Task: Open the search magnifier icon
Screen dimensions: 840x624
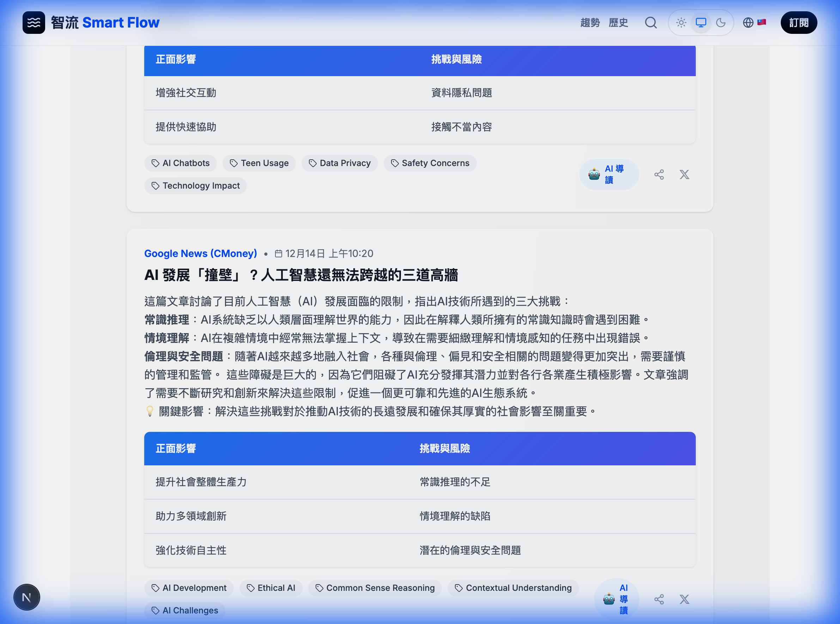Action: click(651, 23)
